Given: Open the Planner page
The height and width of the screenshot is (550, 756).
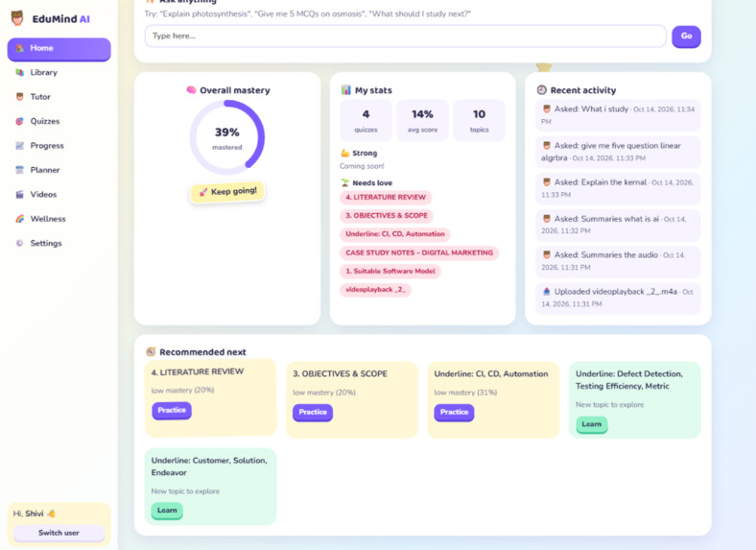Looking at the screenshot, I should 59,170.
